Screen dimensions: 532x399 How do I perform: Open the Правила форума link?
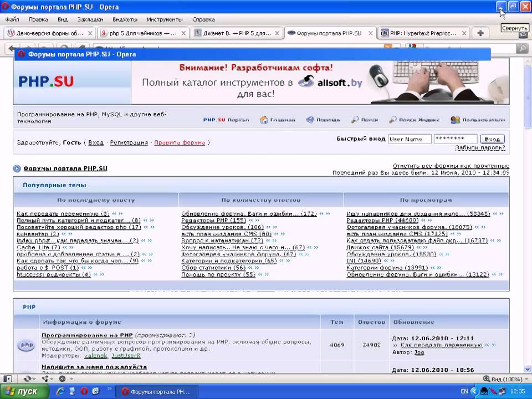coord(180,142)
